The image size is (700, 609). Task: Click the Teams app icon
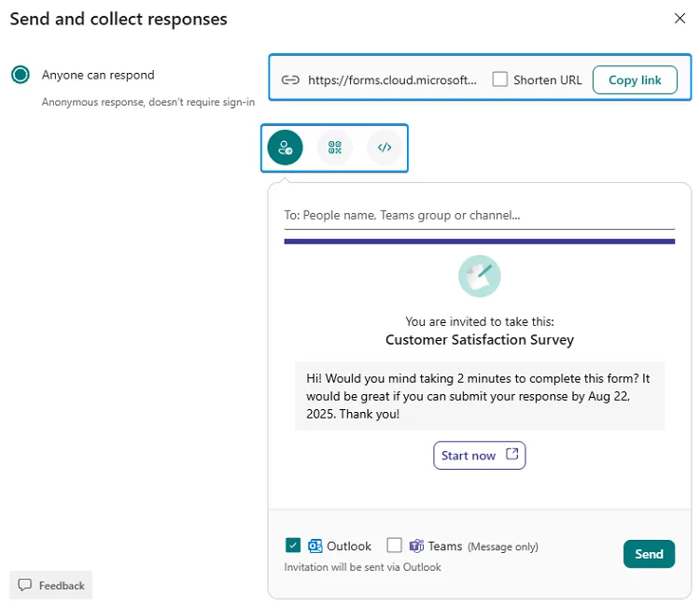(416, 545)
